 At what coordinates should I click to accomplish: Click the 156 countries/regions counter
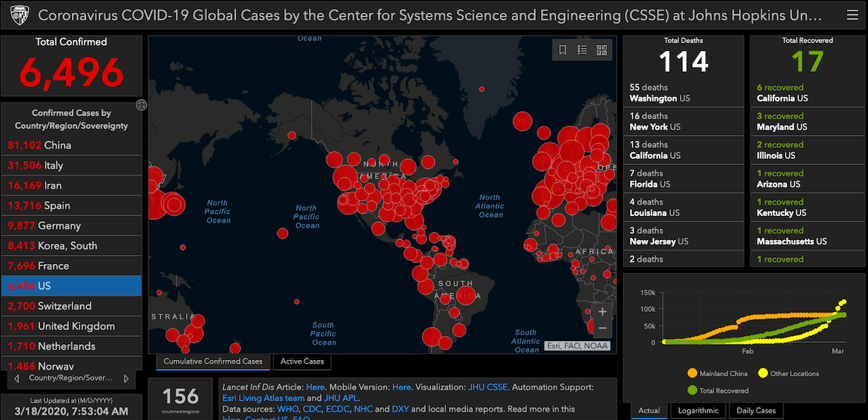(181, 399)
